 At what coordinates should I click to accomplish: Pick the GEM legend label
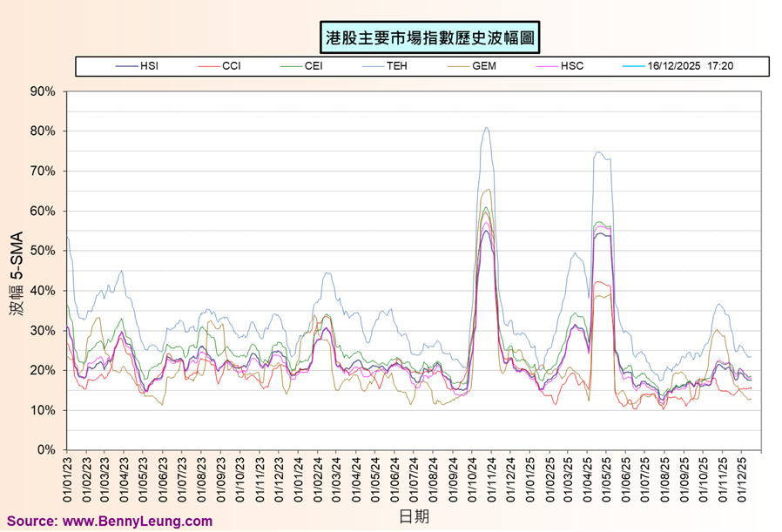point(483,66)
